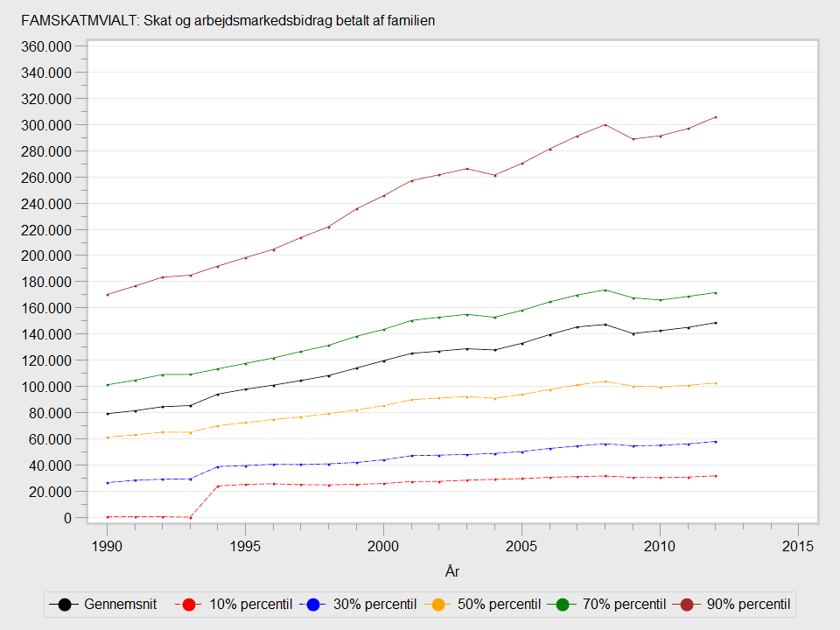
Task: Click the black Gennemsnit legend marker
Action: click(x=65, y=604)
